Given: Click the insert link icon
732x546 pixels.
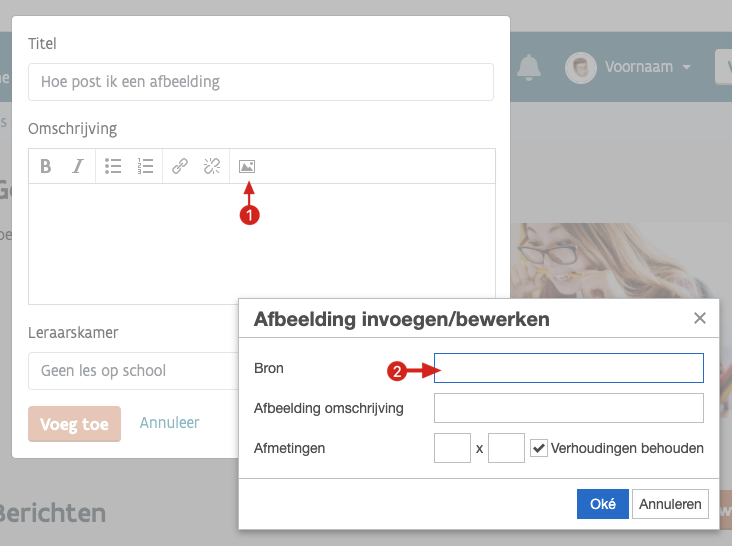Looking at the screenshot, I should pyautogui.click(x=180, y=166).
